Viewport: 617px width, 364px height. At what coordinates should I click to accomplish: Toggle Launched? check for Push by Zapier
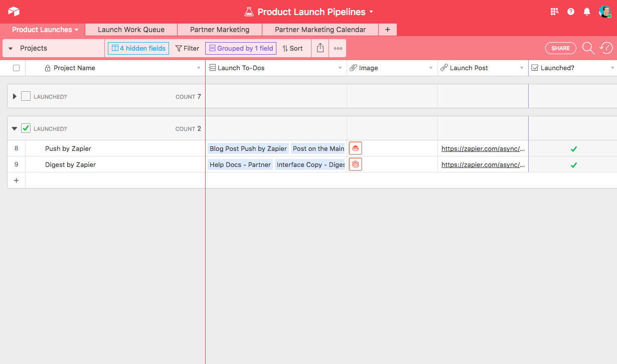(574, 149)
